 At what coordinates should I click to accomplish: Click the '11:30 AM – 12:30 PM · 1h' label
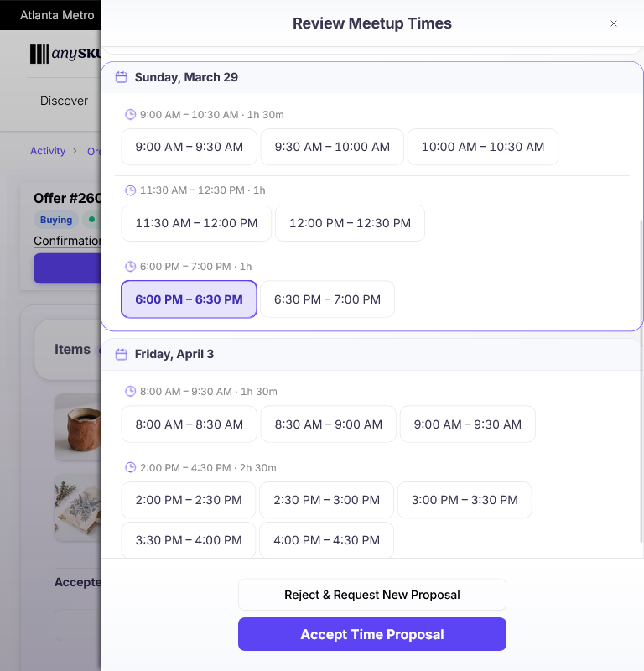pos(203,190)
